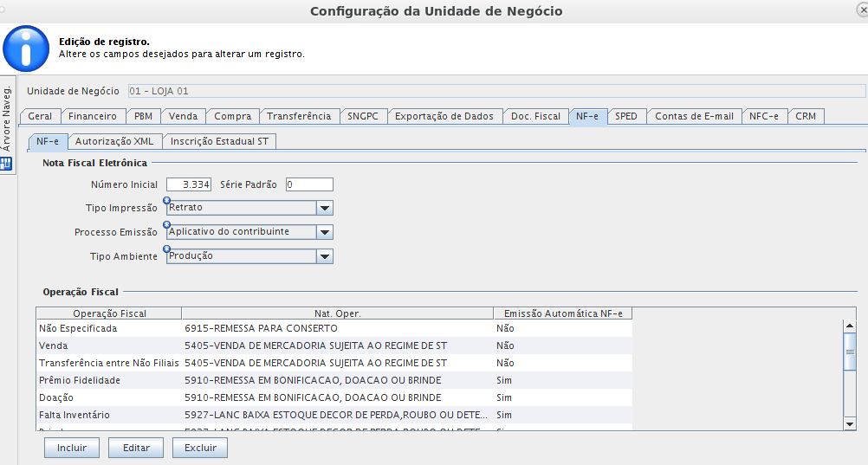Select the Prêmio Fidelidade row
Screen dimensions: 868x465
334,380
